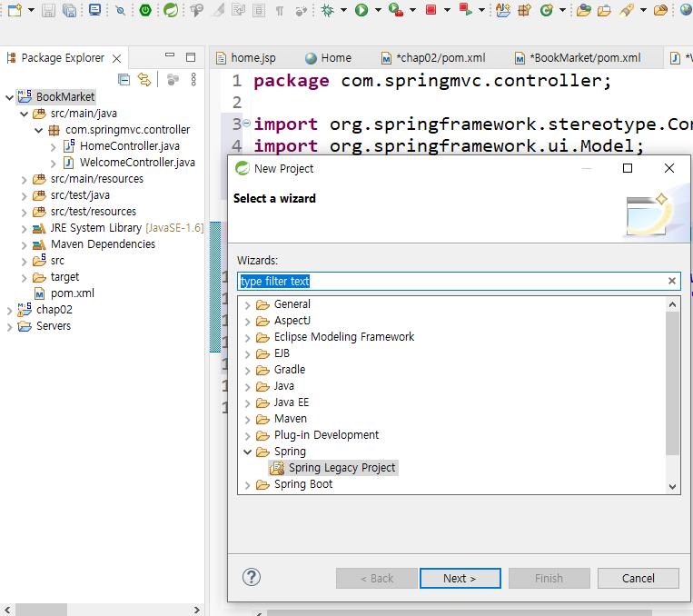Open the Run dropdown arrow

[x=378, y=10]
